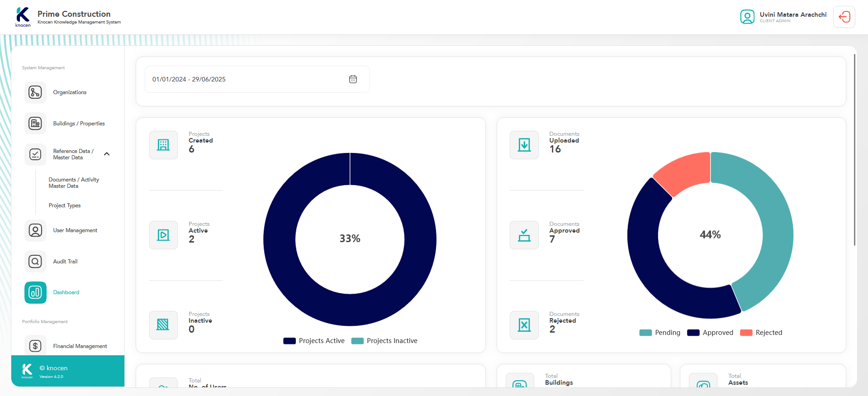Open the calendar date picker icon
868x396 pixels.
353,79
